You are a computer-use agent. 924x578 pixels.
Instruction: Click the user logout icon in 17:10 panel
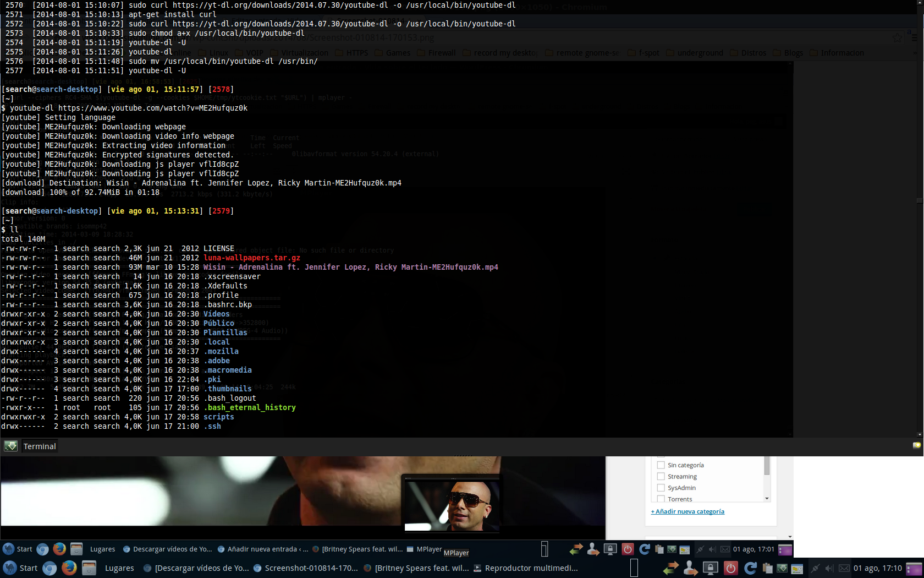(690, 568)
